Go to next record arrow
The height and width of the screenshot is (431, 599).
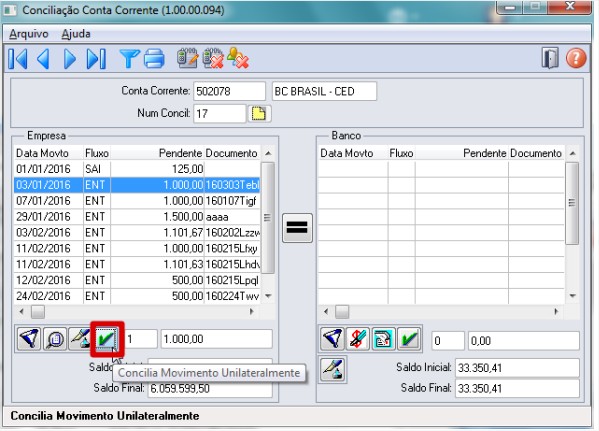[70, 59]
